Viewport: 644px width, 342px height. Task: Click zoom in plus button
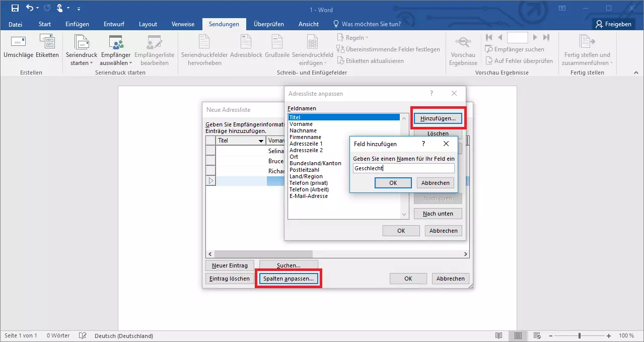click(609, 335)
